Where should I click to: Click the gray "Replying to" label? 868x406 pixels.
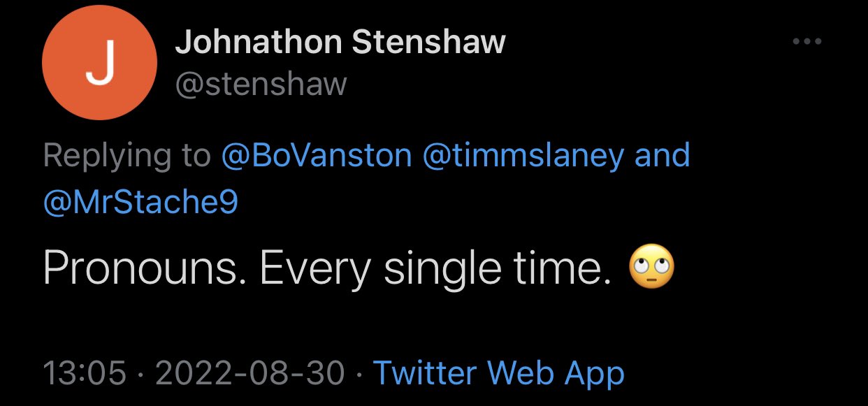click(x=126, y=157)
